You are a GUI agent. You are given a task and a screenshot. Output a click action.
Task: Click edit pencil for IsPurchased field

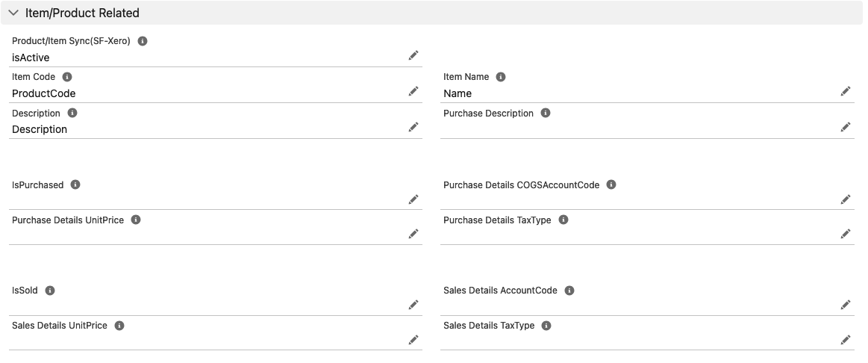(413, 199)
